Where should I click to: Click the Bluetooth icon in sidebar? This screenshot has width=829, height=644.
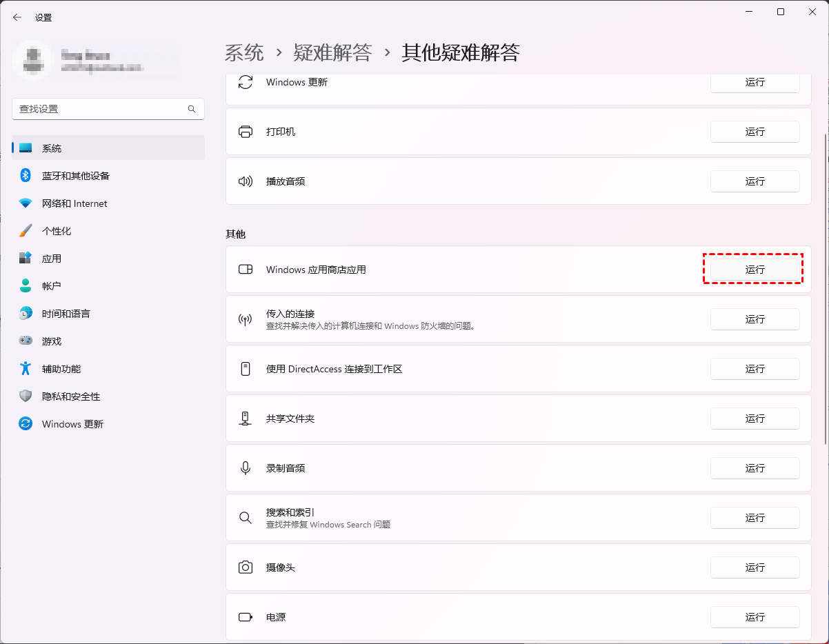[x=26, y=176]
